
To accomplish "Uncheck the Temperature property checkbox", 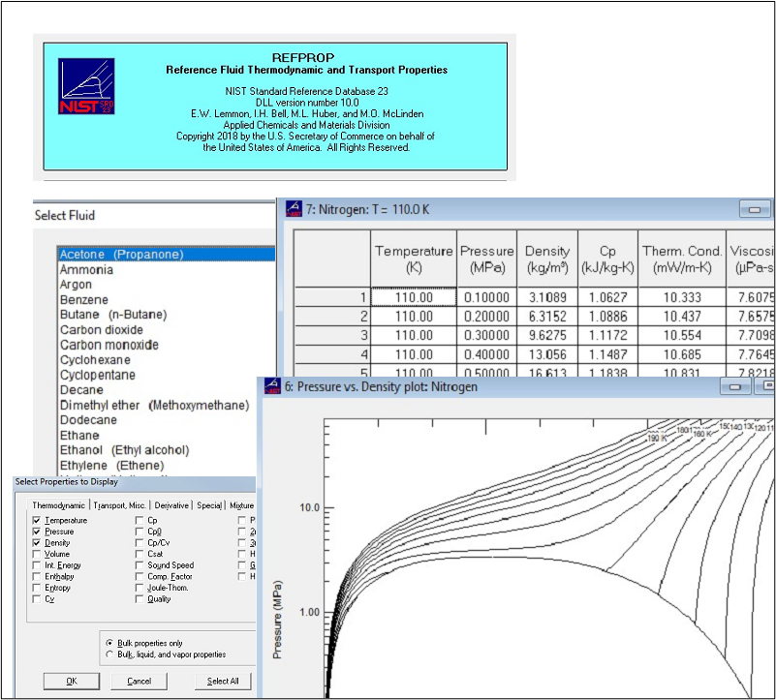I will point(37,521).
